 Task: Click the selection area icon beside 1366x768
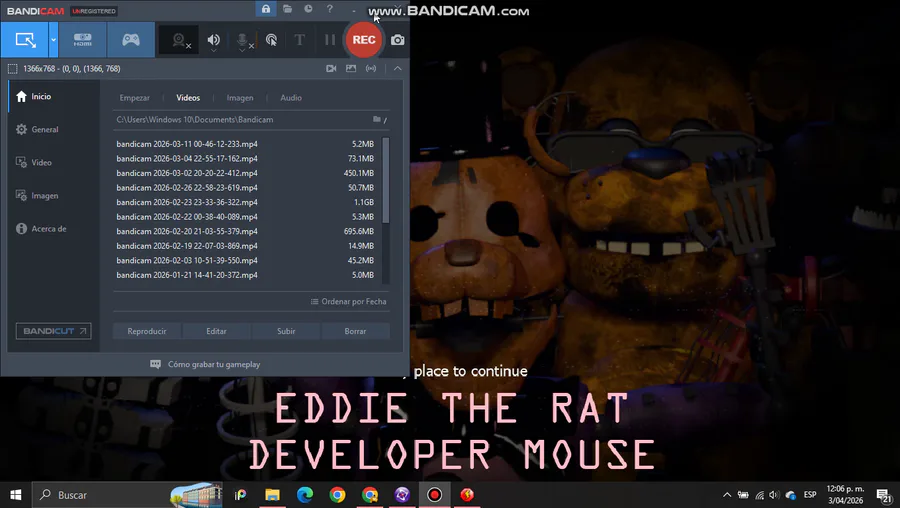point(13,69)
